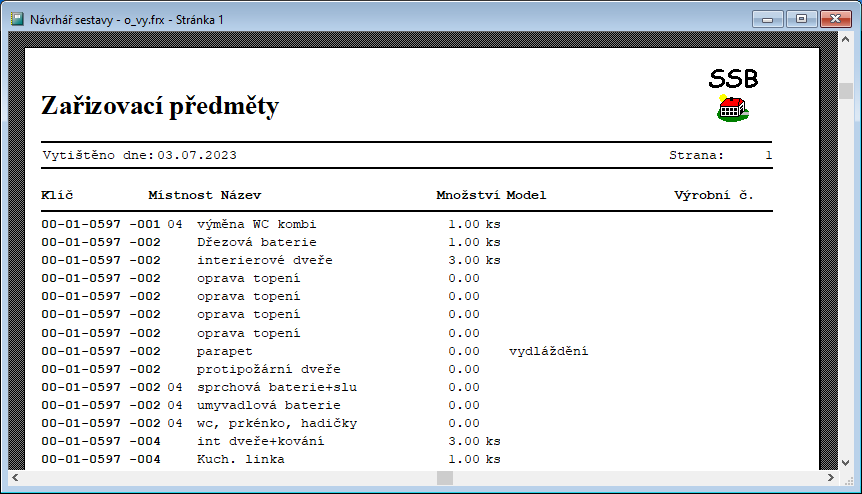Click the Množství column header

467,195
